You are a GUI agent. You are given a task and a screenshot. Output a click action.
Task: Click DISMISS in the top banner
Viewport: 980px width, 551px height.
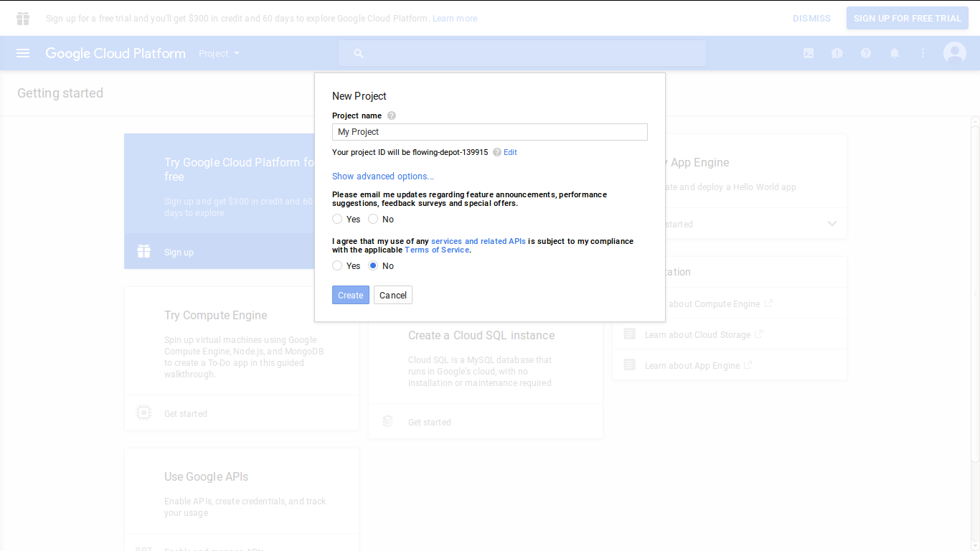(811, 19)
